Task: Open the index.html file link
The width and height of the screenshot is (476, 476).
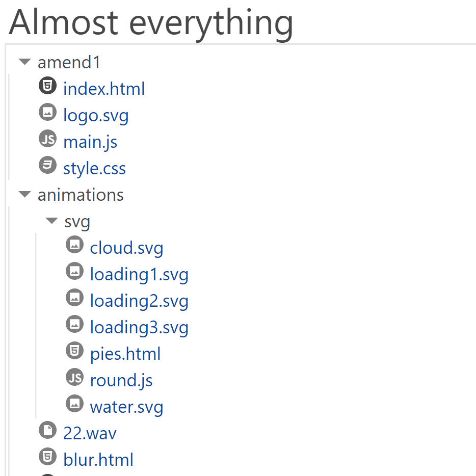Action: tap(104, 89)
